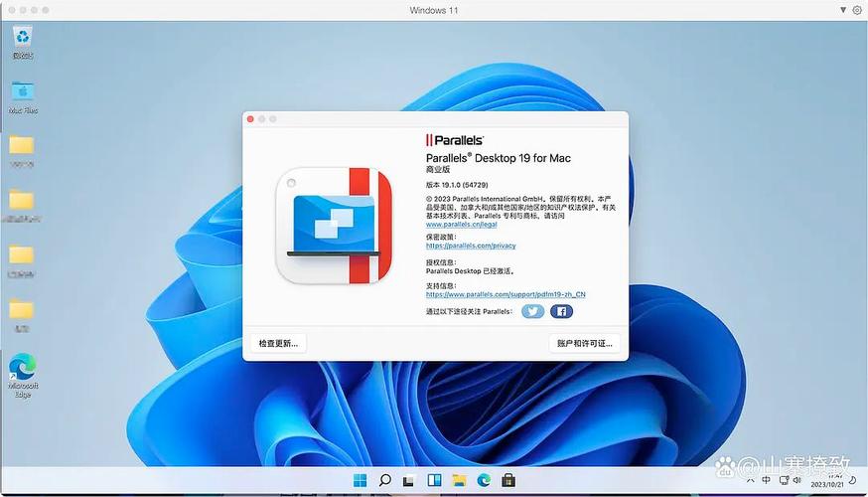Select the version 19.1.0 (54729) text
Viewport: 868px width, 497px height.
coord(457,185)
